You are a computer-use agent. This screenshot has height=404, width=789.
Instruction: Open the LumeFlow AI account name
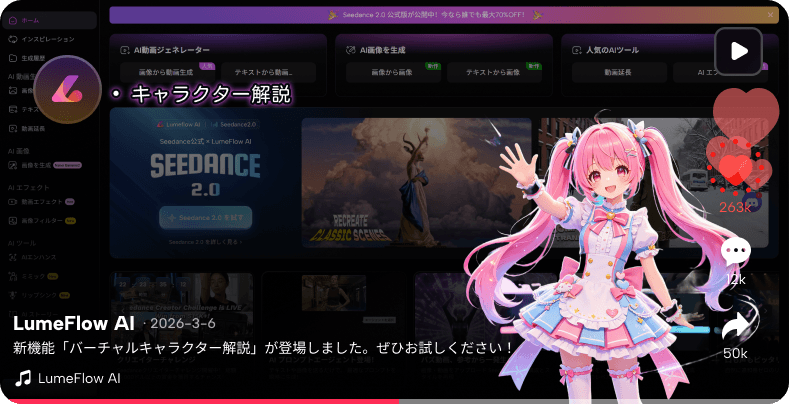pos(73,324)
